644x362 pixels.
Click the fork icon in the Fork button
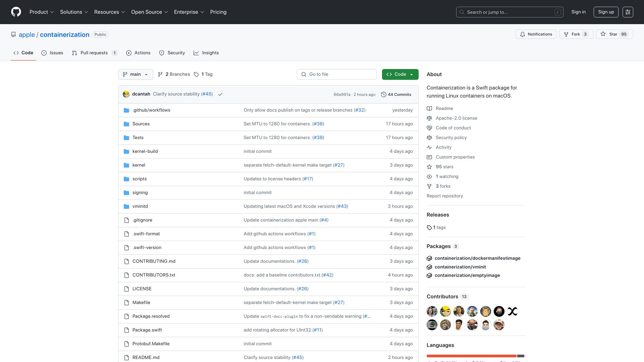[566, 34]
